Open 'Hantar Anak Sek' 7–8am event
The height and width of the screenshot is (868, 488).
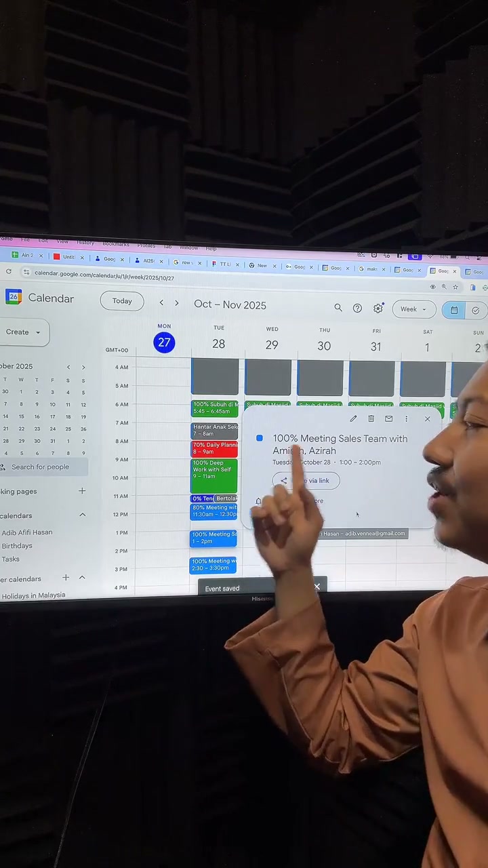[214, 431]
